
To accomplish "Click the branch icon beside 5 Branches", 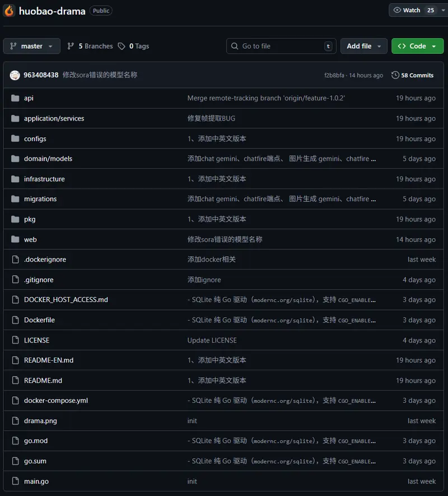I will [71, 47].
